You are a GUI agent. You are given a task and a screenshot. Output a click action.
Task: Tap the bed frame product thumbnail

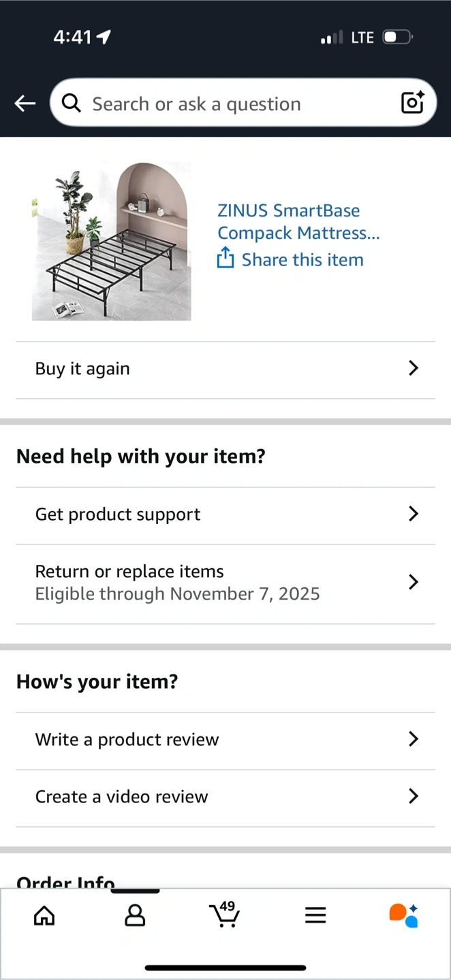(x=111, y=241)
